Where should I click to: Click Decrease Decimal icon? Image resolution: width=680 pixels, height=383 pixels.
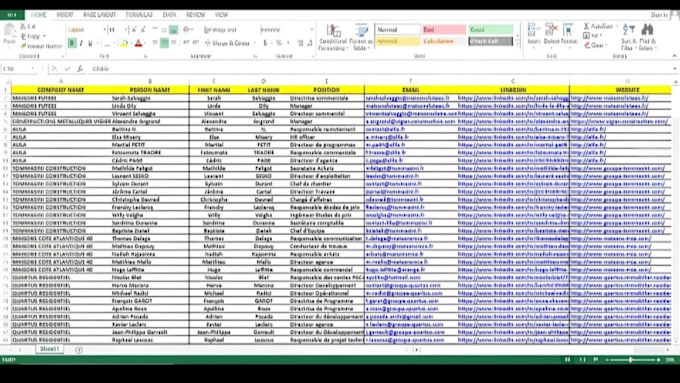[310, 43]
